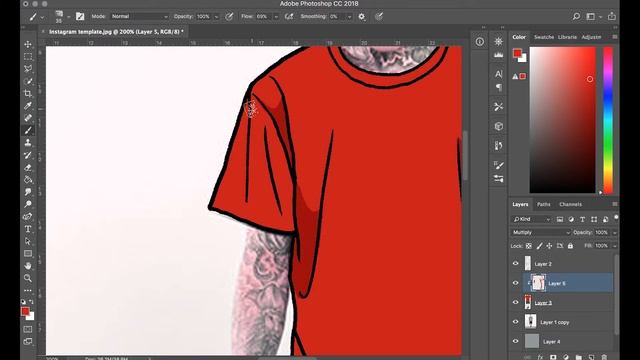
Task: Select the Move tool
Action: point(28,44)
